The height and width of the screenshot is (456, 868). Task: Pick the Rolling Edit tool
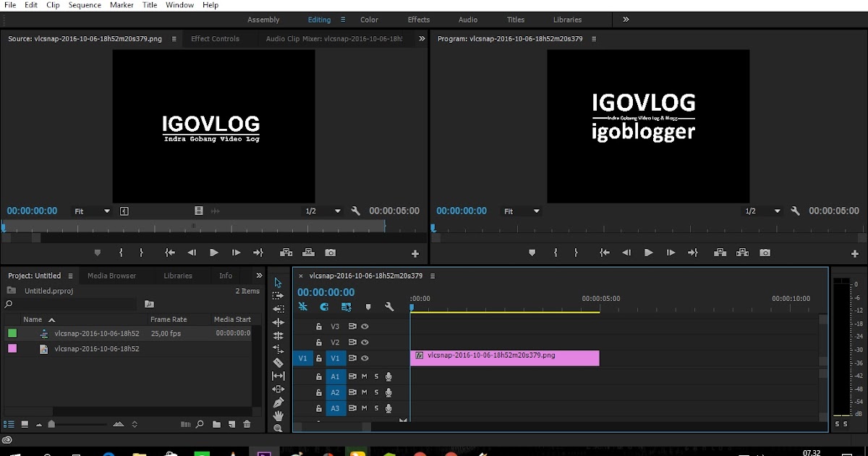278,336
